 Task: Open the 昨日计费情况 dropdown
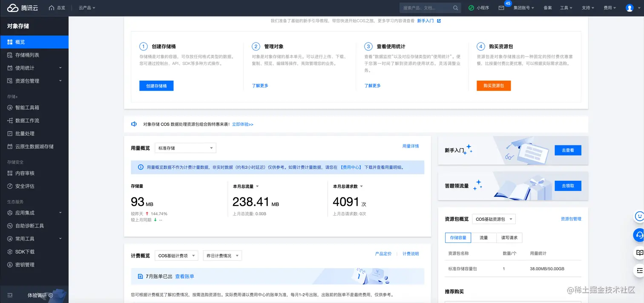(x=222, y=256)
